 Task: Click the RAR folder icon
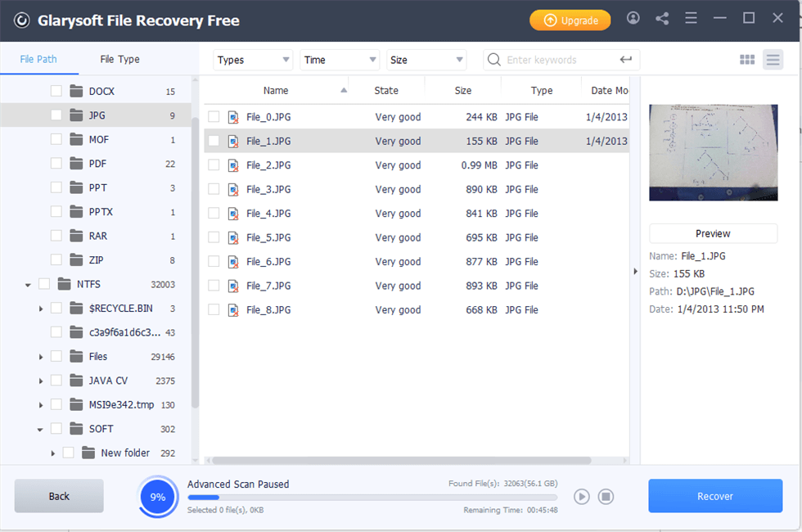tap(76, 236)
